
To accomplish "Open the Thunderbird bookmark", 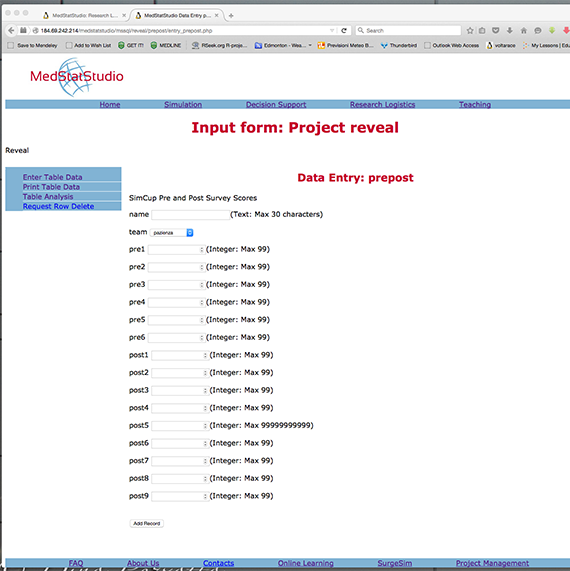I will (x=399, y=46).
